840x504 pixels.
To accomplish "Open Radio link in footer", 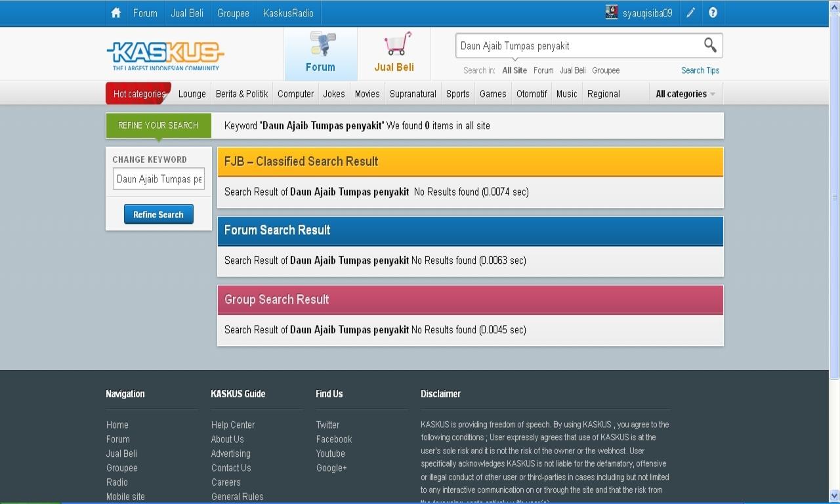I will [117, 482].
